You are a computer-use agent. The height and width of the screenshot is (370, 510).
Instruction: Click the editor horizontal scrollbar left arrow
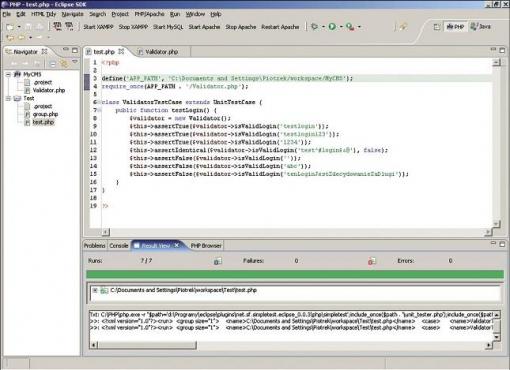(105, 232)
